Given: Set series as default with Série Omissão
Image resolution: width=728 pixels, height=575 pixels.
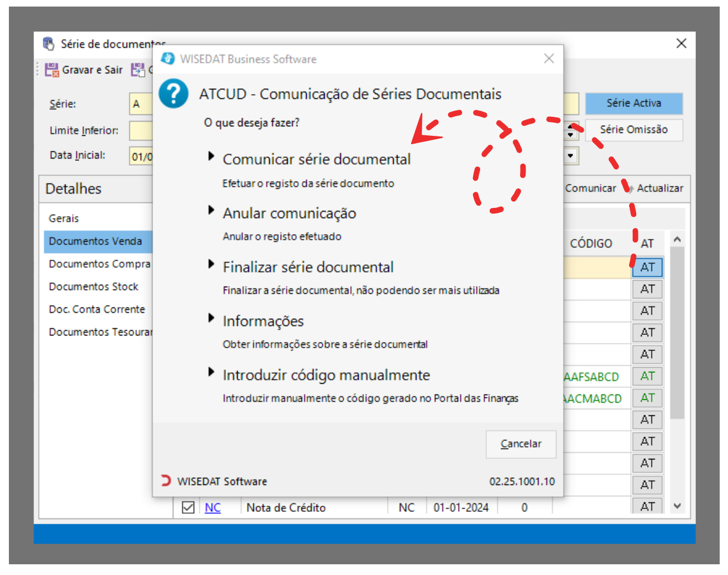Looking at the screenshot, I should [633, 130].
